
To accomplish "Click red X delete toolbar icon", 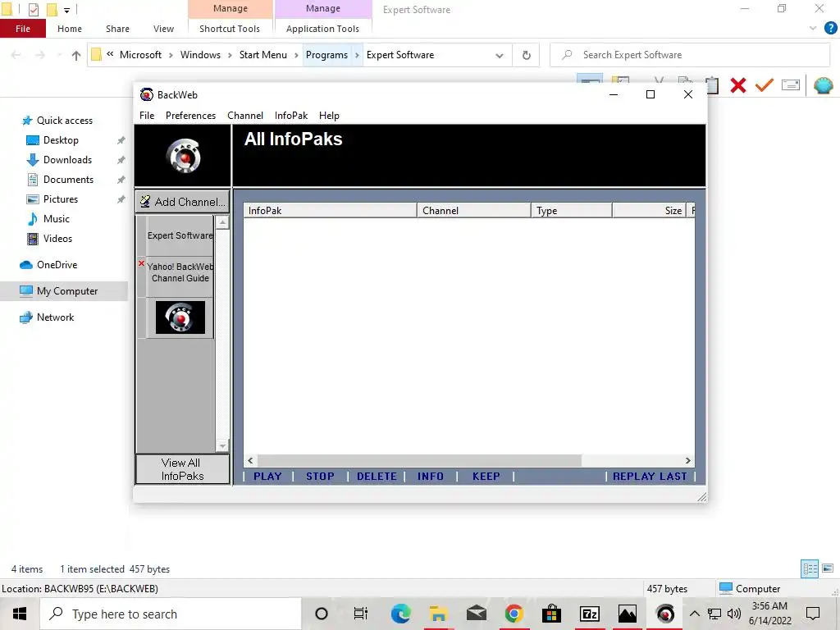I will pyautogui.click(x=738, y=85).
